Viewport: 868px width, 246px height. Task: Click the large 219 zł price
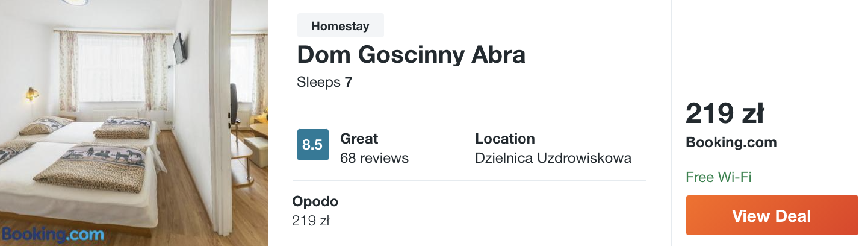click(725, 113)
